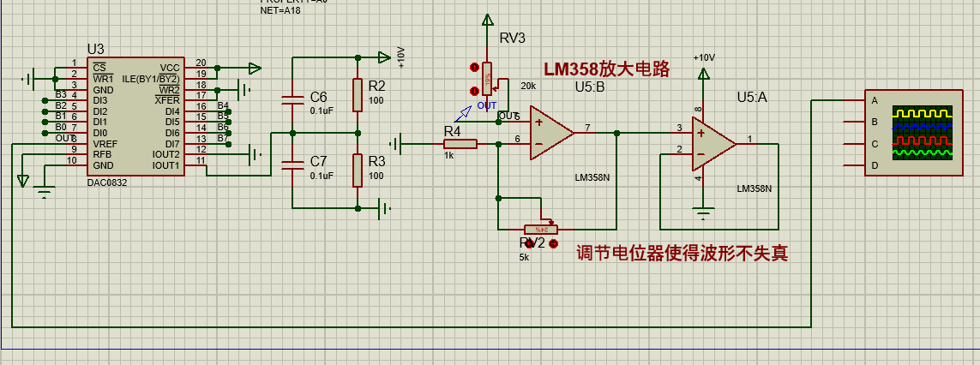Click the 'B7' terminal label at DI7
Screen dimensions: 980x365
[x=223, y=137]
